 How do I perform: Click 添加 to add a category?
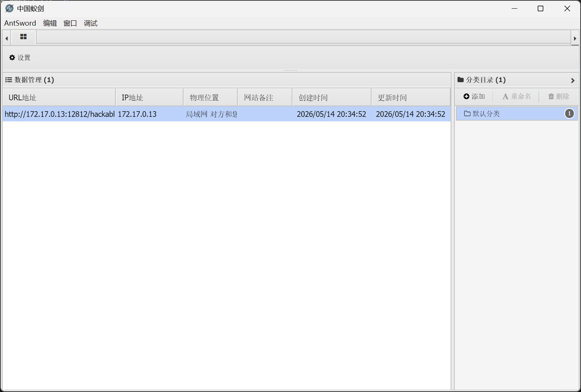(x=474, y=96)
